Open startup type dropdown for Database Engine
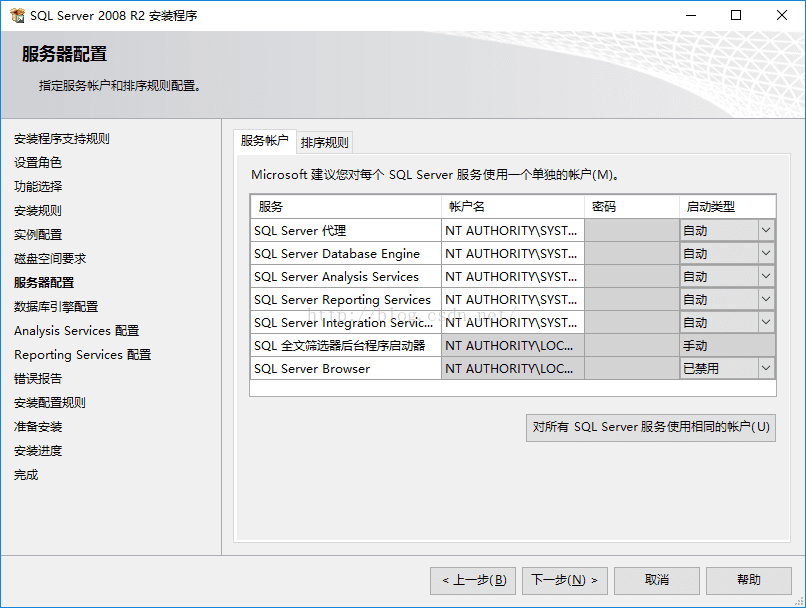This screenshot has height=608, width=806. click(766, 253)
